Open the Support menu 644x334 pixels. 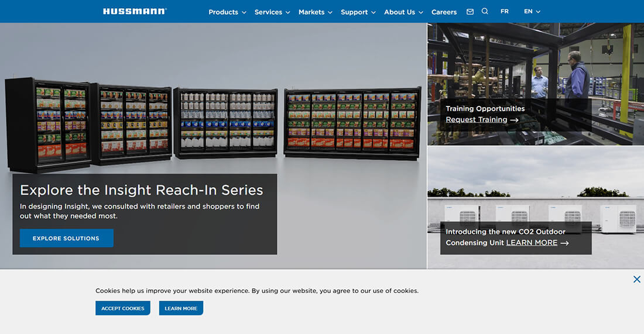[358, 12]
